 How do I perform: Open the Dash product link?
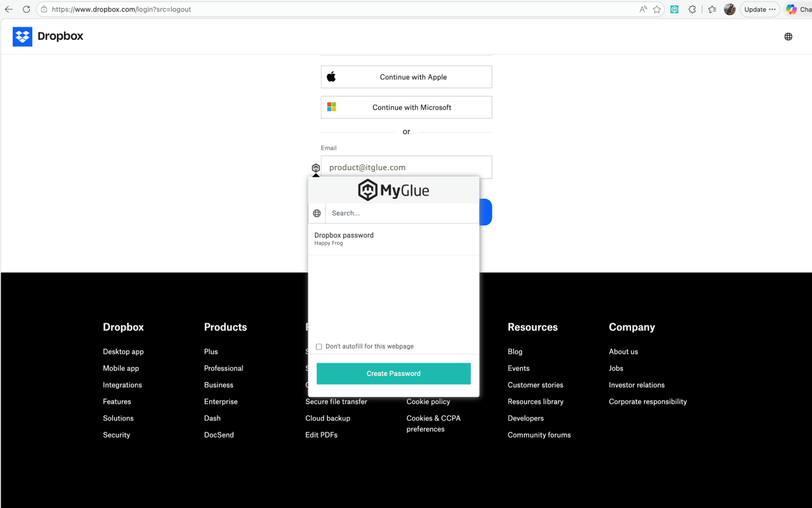pyautogui.click(x=213, y=418)
